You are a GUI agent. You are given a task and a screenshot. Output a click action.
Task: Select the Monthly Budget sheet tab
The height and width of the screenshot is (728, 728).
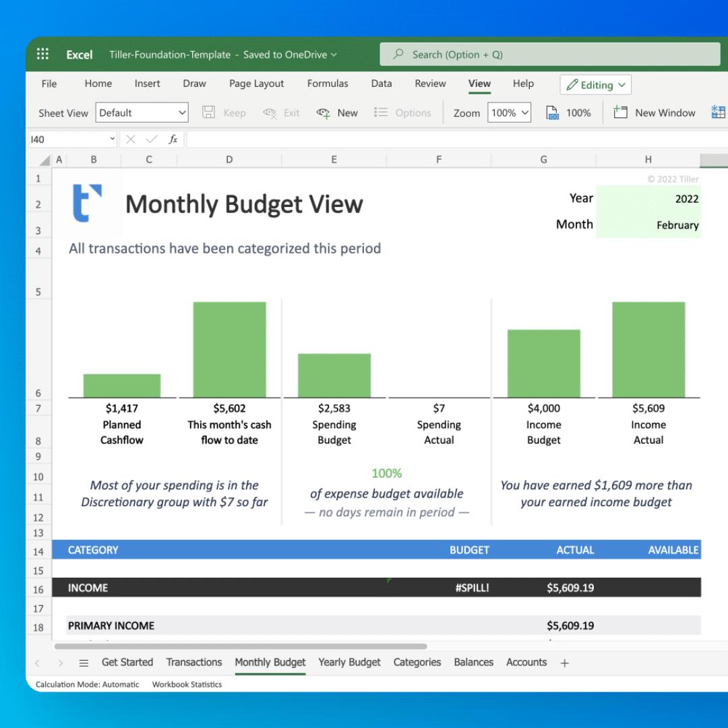click(x=270, y=663)
